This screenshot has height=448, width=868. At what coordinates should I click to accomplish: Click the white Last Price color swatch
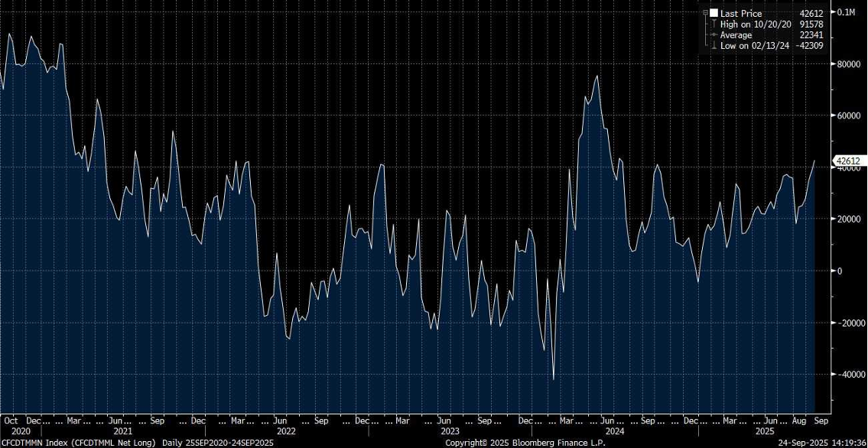714,14
